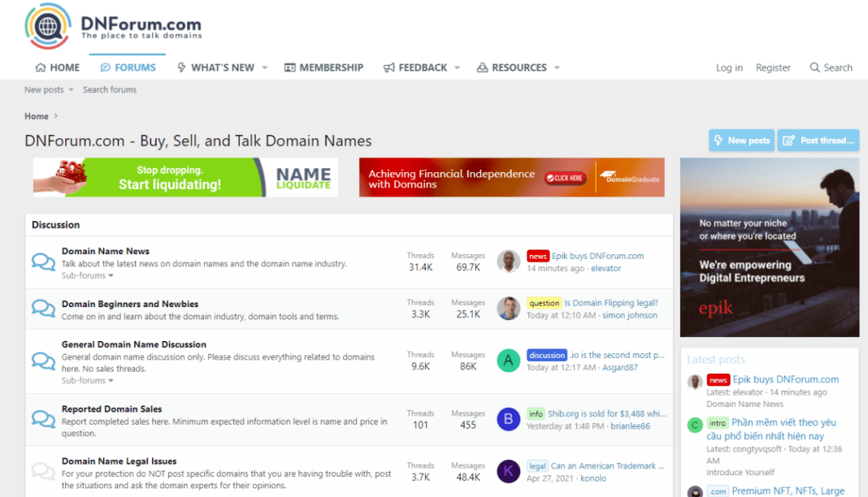Image resolution: width=868 pixels, height=497 pixels.
Task: Expand Sub-forums under Domain Name News
Action: click(x=88, y=275)
